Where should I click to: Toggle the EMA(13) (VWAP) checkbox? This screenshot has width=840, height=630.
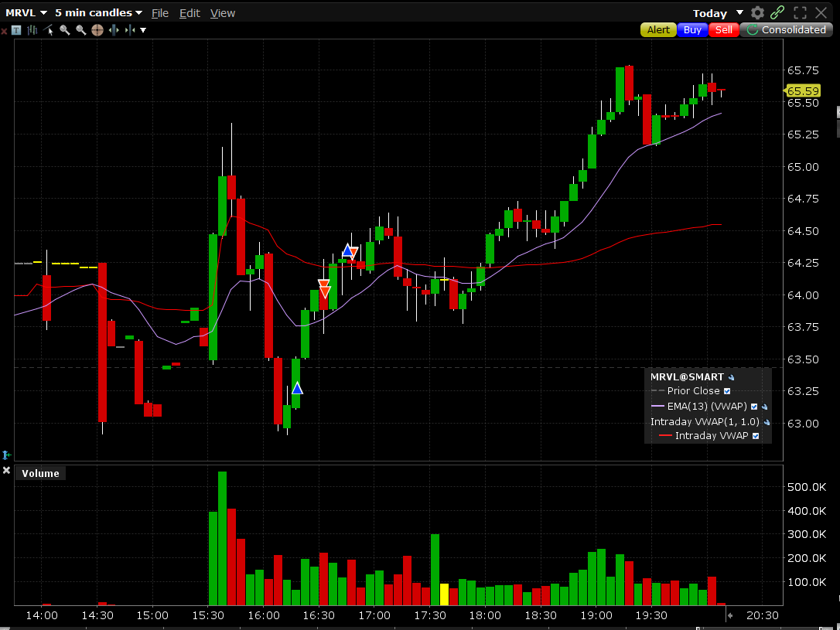tap(754, 407)
